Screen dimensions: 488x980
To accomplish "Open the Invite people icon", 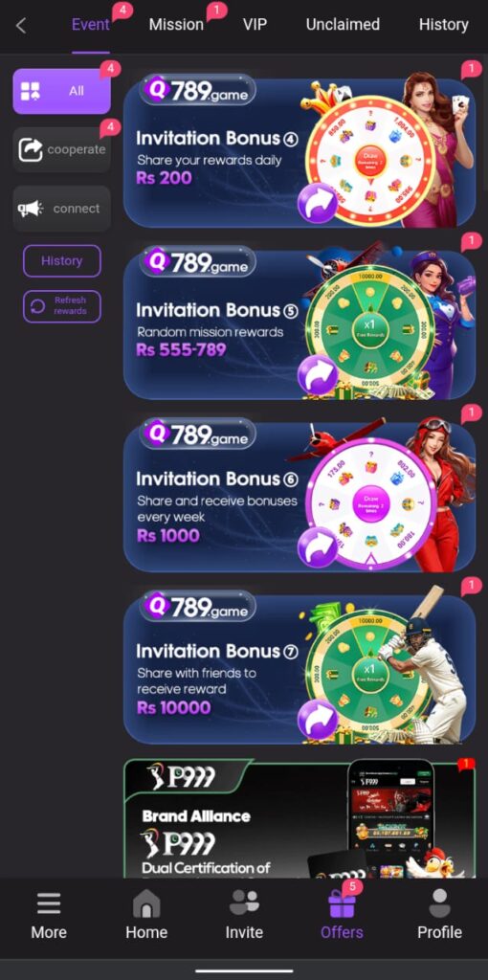I will (244, 903).
